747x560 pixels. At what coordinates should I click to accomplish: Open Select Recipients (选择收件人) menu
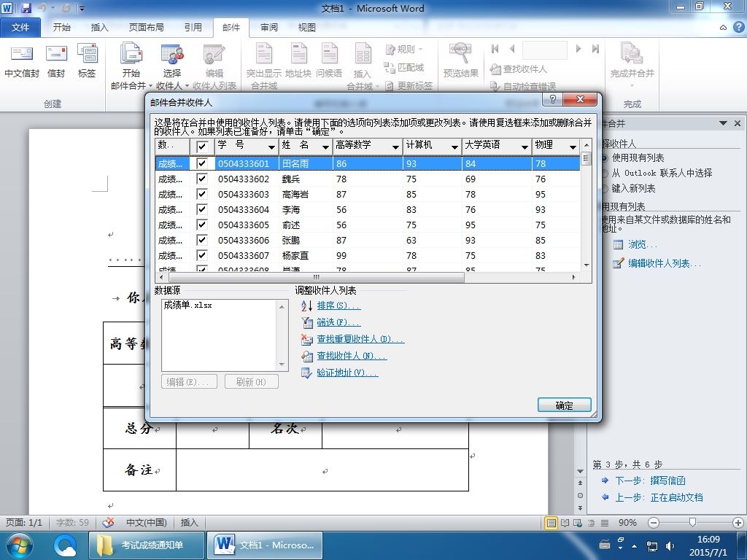pos(172,66)
